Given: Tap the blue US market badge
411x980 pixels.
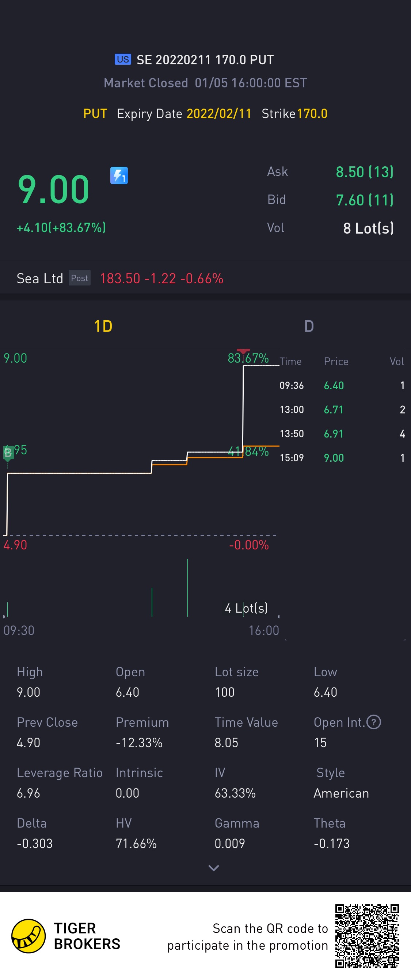Looking at the screenshot, I should [x=123, y=59].
